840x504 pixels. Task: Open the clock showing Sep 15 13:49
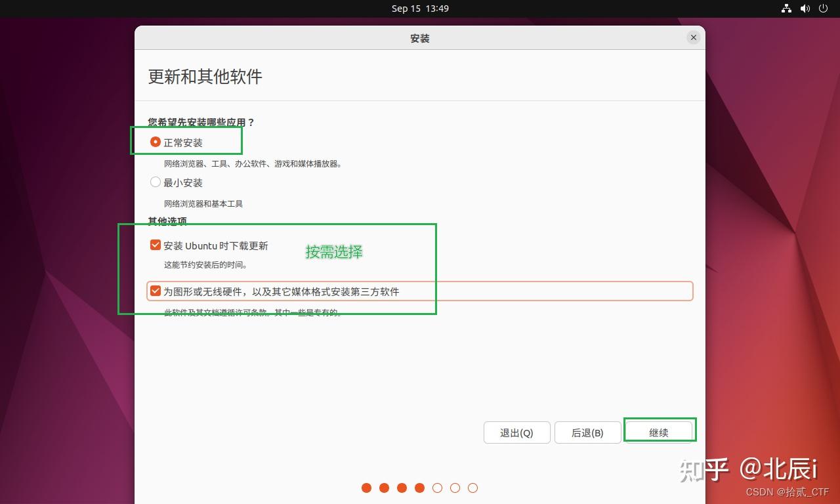[x=420, y=9]
